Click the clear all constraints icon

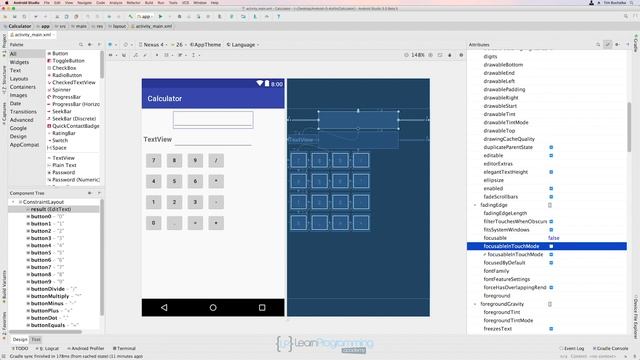tap(136, 55)
